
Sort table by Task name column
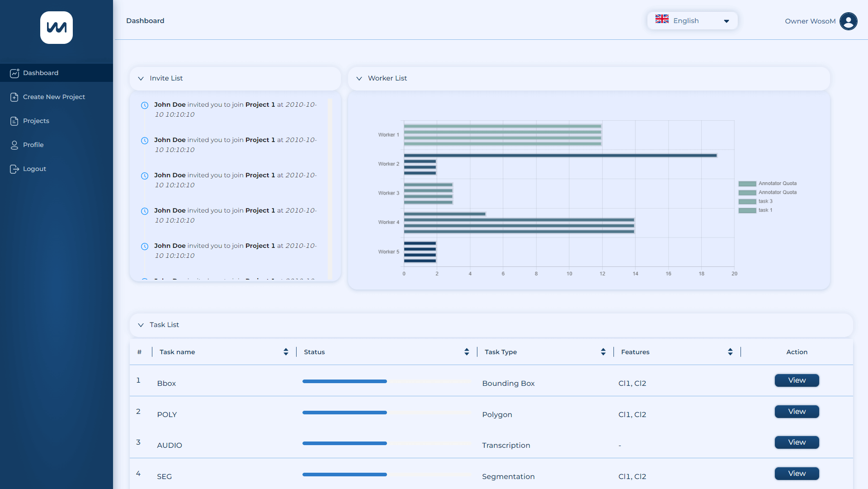tap(286, 352)
